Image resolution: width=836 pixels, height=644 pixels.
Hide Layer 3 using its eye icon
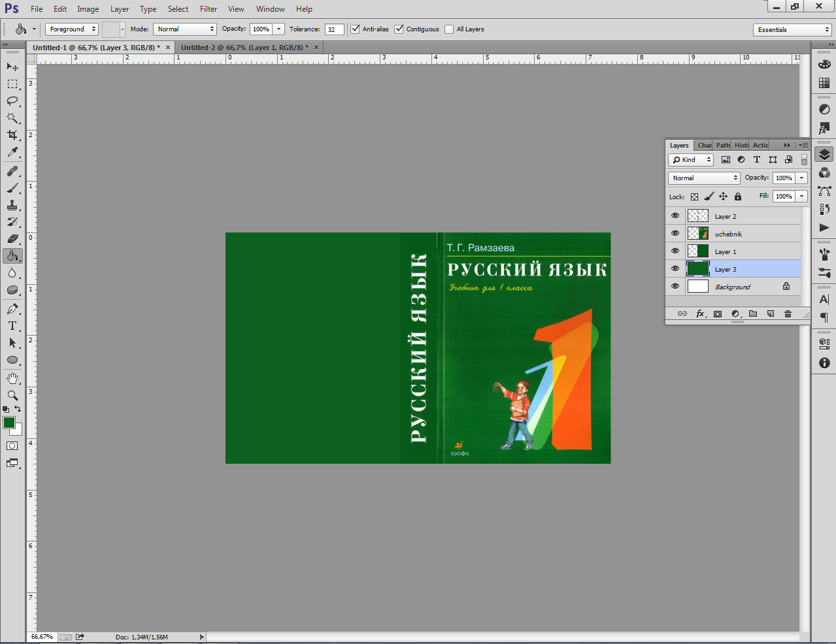coord(675,268)
